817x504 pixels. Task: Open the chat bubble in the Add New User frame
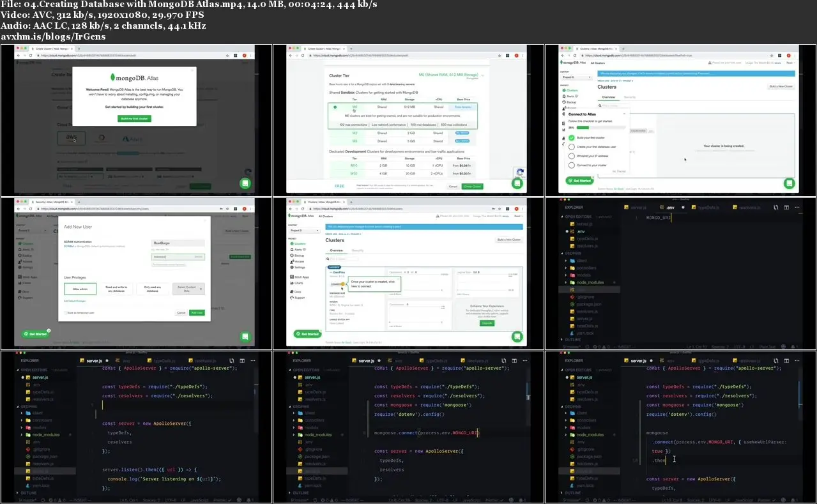(245, 337)
